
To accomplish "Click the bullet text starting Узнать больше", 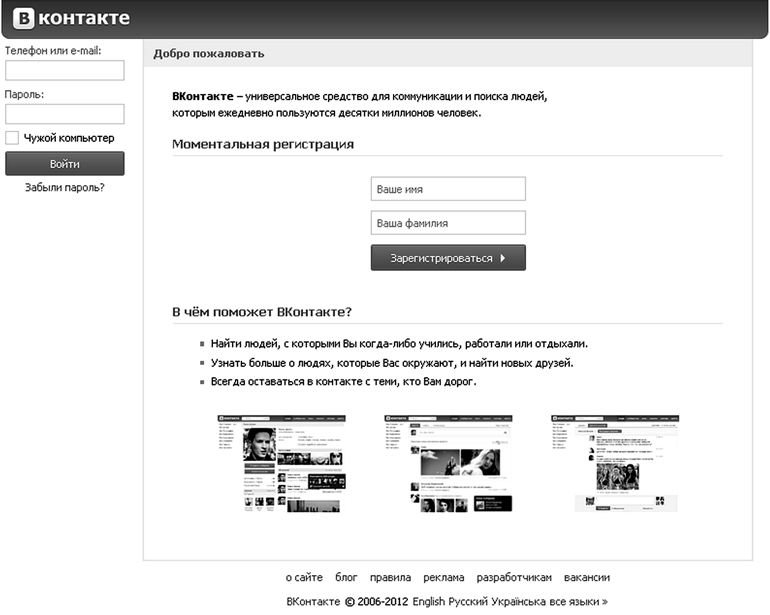I will [392, 363].
